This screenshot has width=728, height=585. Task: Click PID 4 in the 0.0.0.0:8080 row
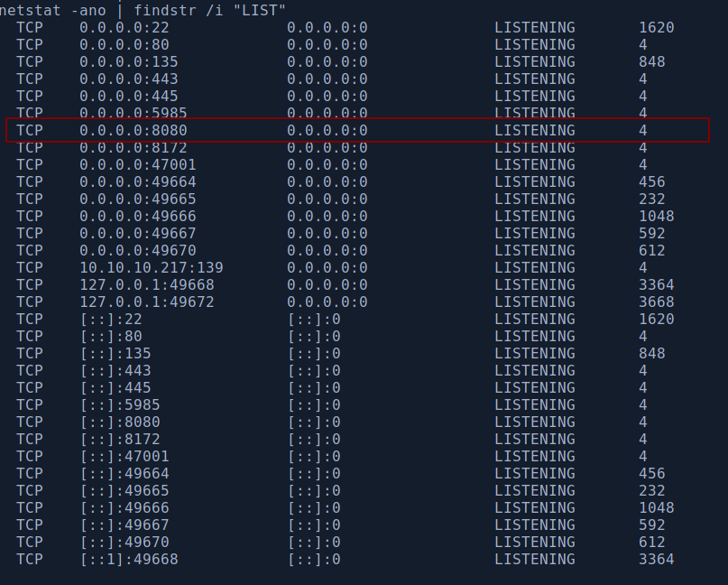click(642, 130)
